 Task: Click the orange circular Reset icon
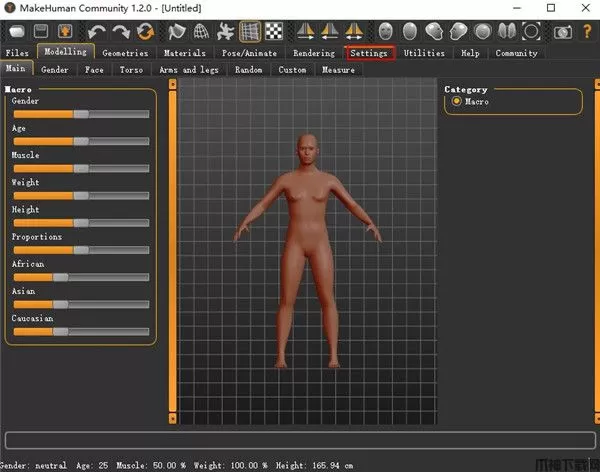click(147, 31)
